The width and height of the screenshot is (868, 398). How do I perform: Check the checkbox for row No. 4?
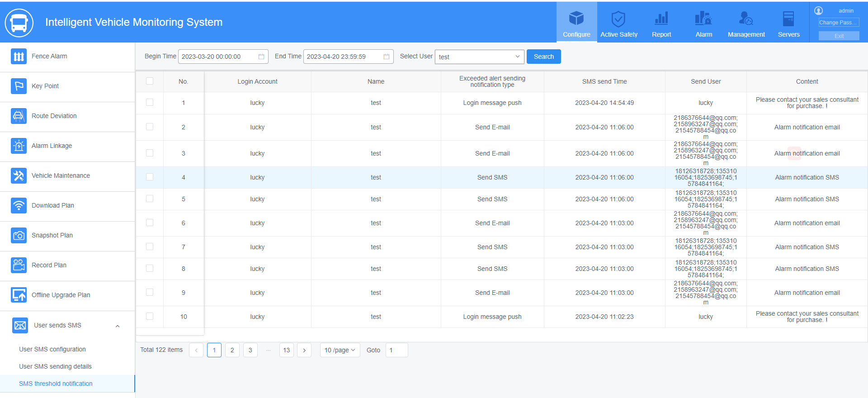150,177
